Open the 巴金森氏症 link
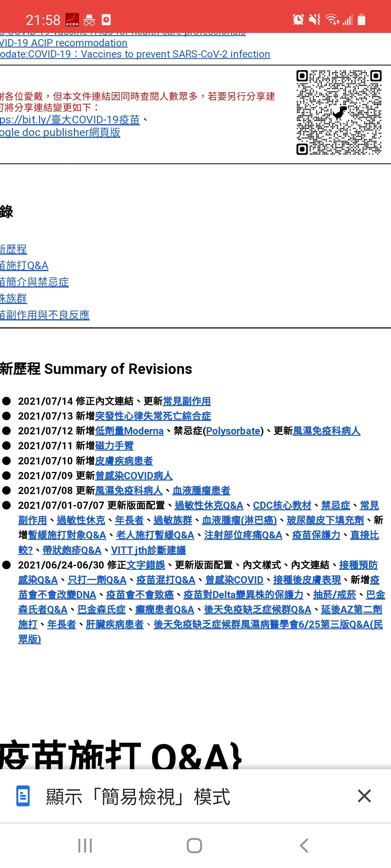The width and height of the screenshot is (391, 868). coord(101,609)
